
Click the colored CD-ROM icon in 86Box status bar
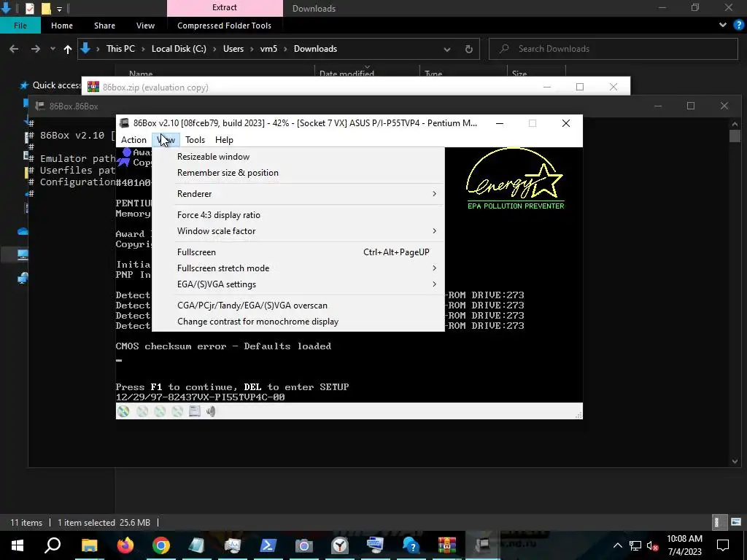123,411
